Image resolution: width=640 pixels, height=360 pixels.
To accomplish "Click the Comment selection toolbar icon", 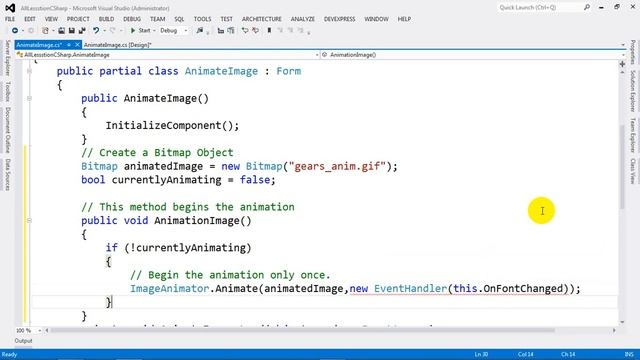I will [245, 31].
